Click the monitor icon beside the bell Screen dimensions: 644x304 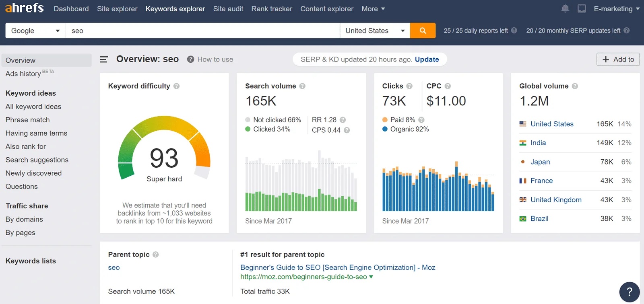(x=582, y=8)
